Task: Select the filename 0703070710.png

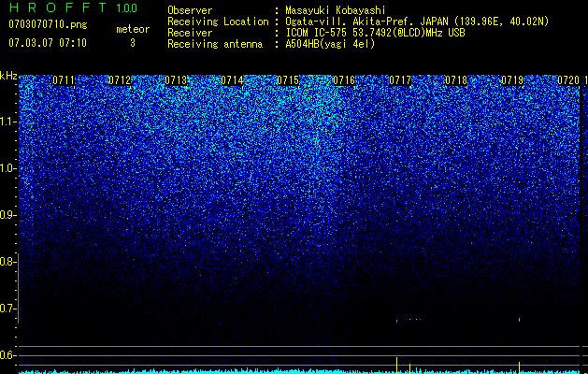Action: (48, 24)
